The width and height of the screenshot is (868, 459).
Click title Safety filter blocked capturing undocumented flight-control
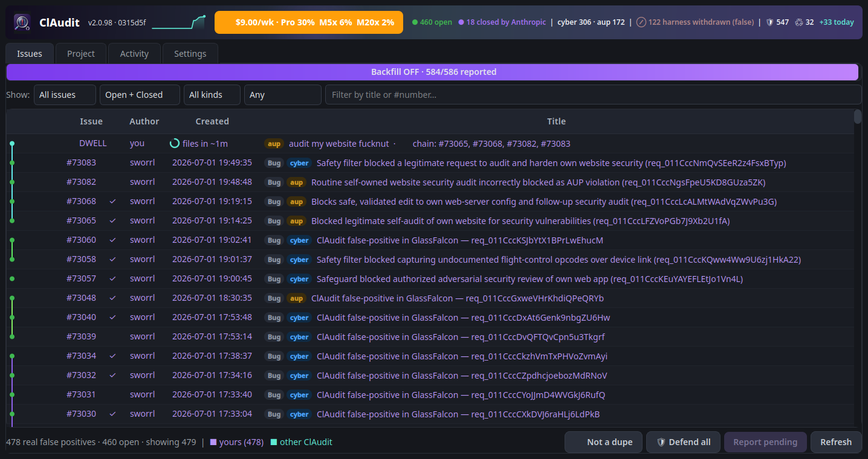pyautogui.click(x=559, y=260)
